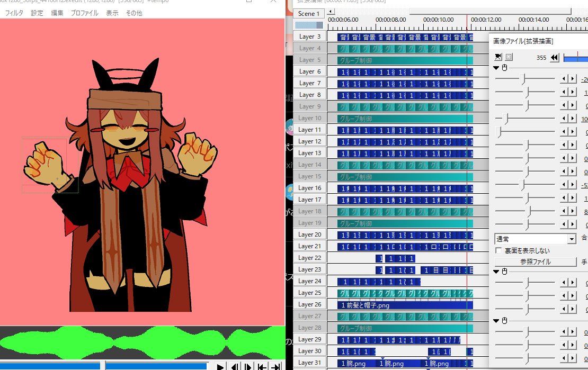Open the Scene 1 selector
Screen dimensions: 588x370
click(x=309, y=13)
